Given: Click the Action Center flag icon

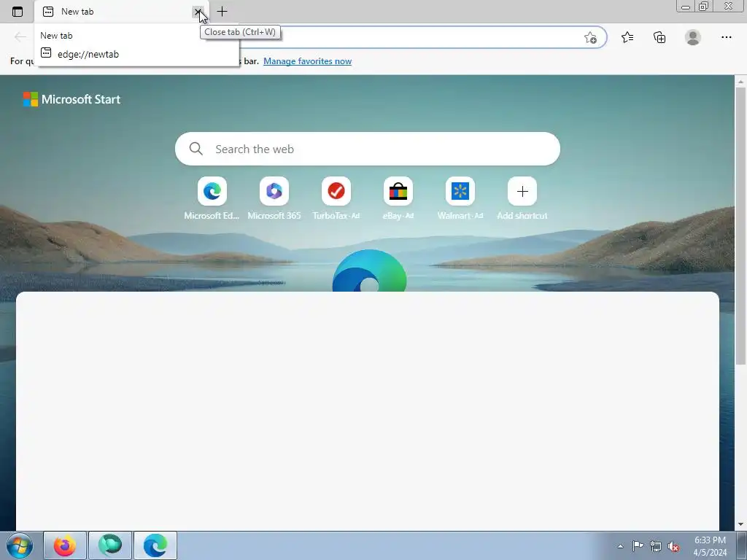Looking at the screenshot, I should (638, 546).
